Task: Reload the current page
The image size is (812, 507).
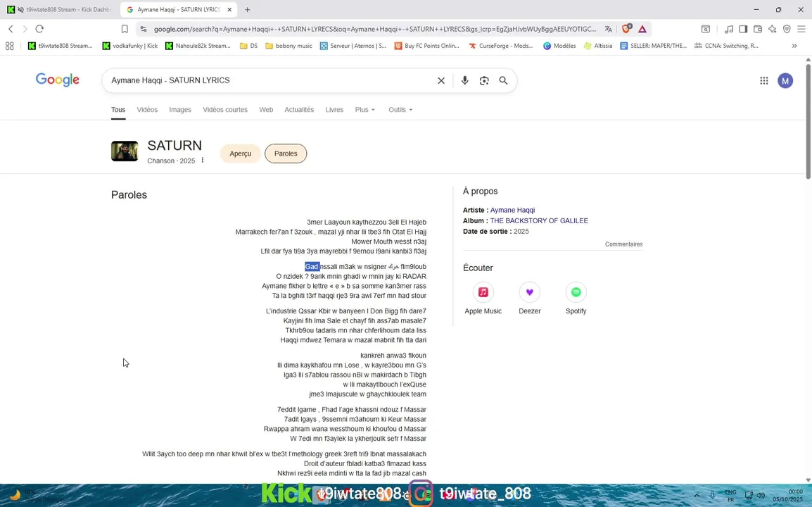Action: [x=39, y=29]
